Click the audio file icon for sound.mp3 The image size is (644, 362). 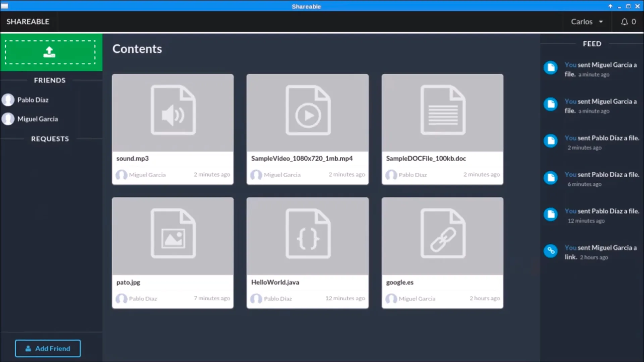click(x=173, y=110)
